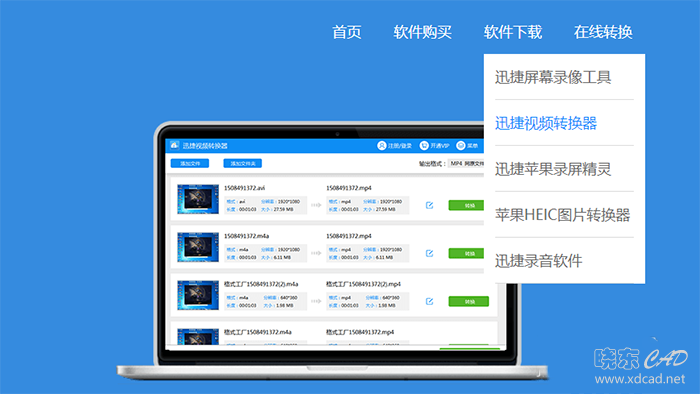
Task: Click the file name 1508491372.m4a
Action: [246, 236]
